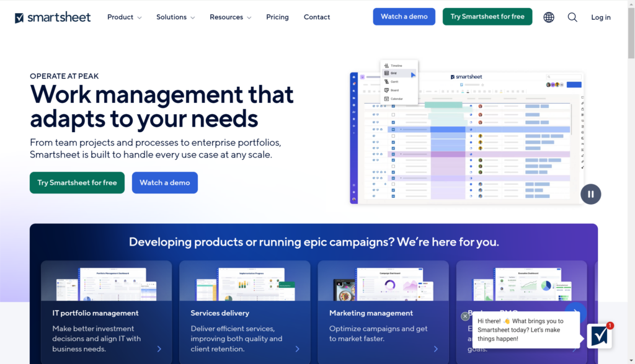Expand the Solutions dropdown menu
The width and height of the screenshot is (635, 364).
pyautogui.click(x=175, y=17)
